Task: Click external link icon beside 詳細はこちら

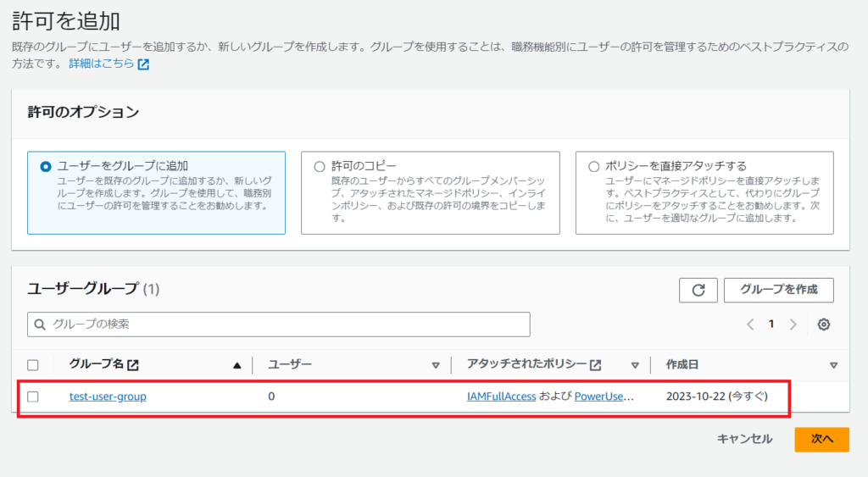Action: (143, 64)
